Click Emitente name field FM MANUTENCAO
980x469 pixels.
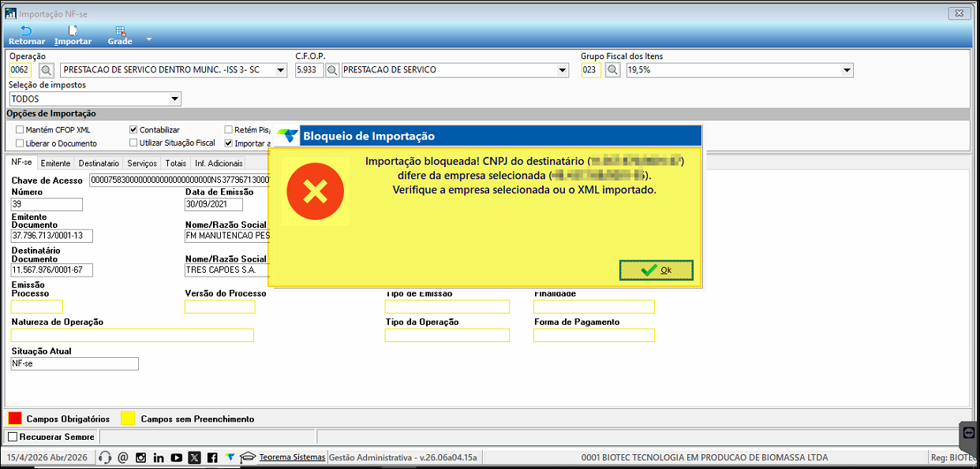point(227,236)
